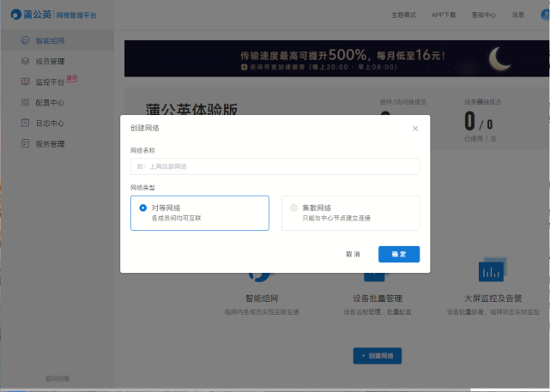Image resolution: width=550 pixels, height=392 pixels.
Task: Open 客服中心 in top bar
Action: (484, 15)
